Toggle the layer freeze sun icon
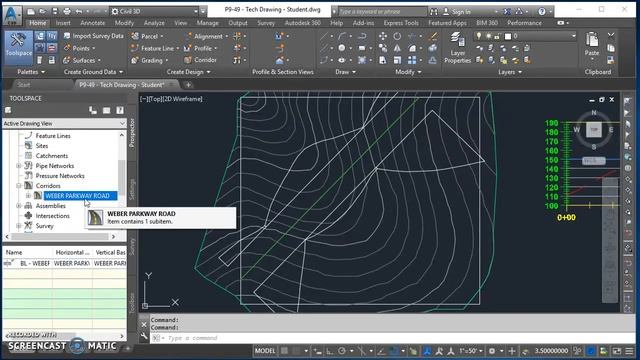 488,36
